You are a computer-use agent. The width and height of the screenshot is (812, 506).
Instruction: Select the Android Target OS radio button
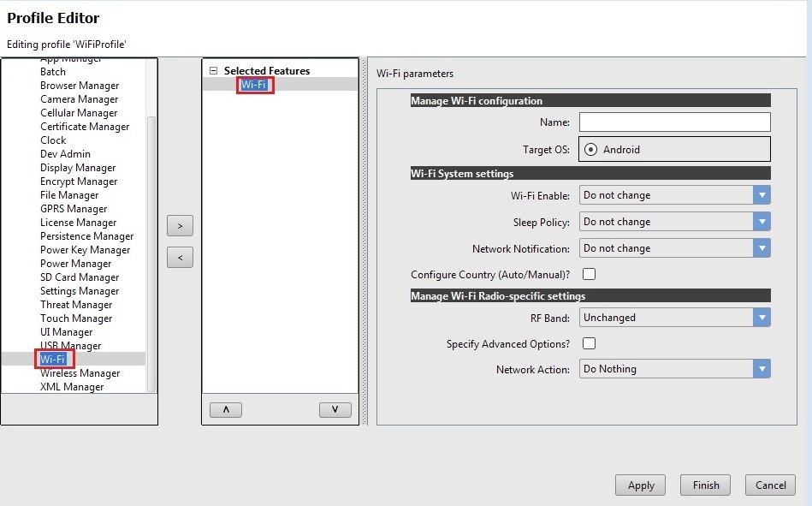[590, 150]
